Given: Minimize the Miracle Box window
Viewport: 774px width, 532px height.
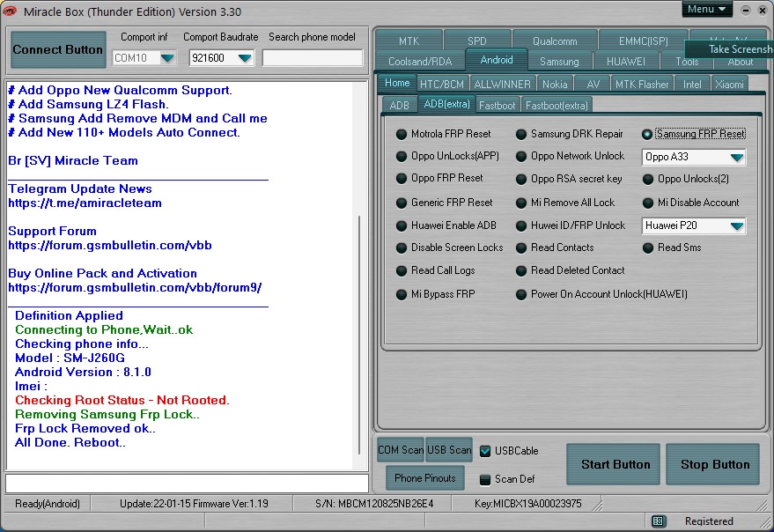Looking at the screenshot, I should [x=746, y=10].
